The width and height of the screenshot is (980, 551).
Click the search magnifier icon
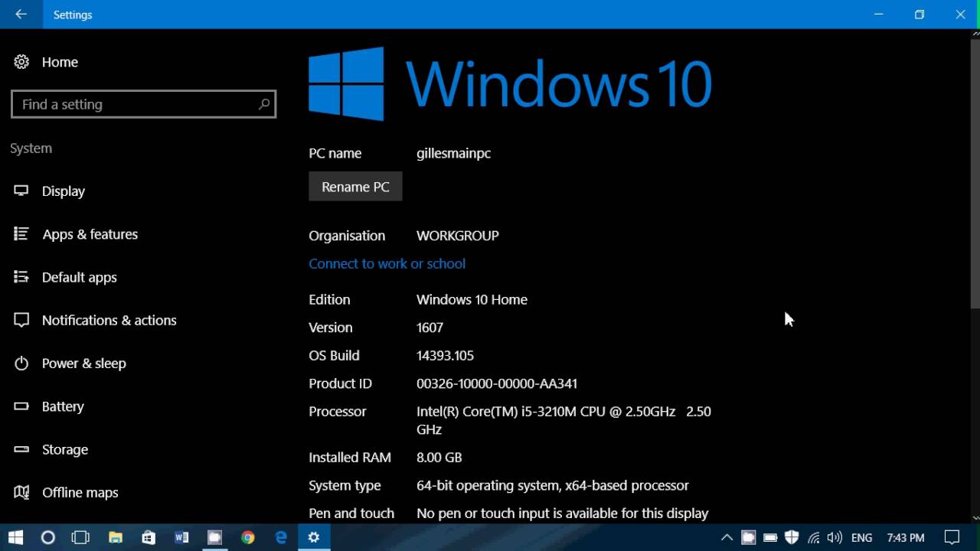[x=264, y=104]
